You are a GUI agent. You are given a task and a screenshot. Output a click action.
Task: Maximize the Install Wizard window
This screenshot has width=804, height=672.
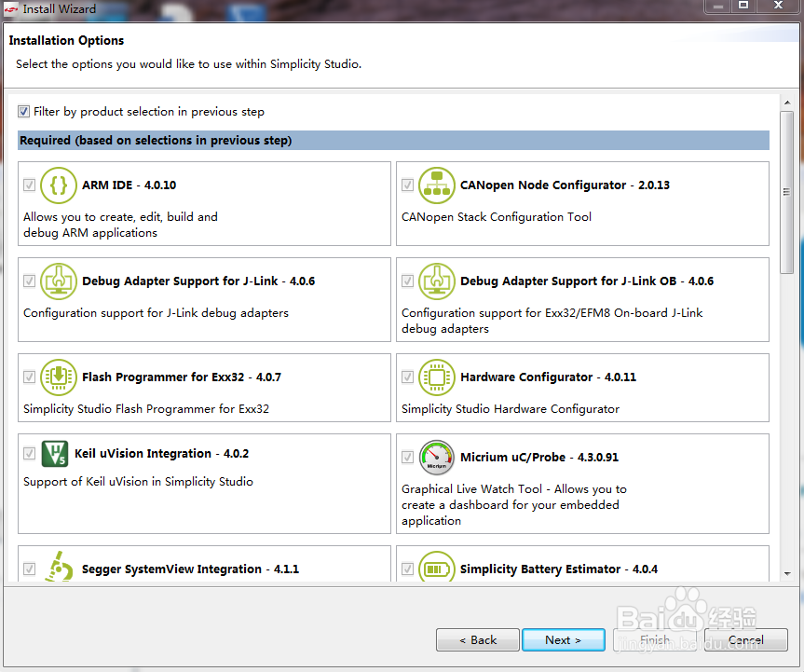coord(743,7)
